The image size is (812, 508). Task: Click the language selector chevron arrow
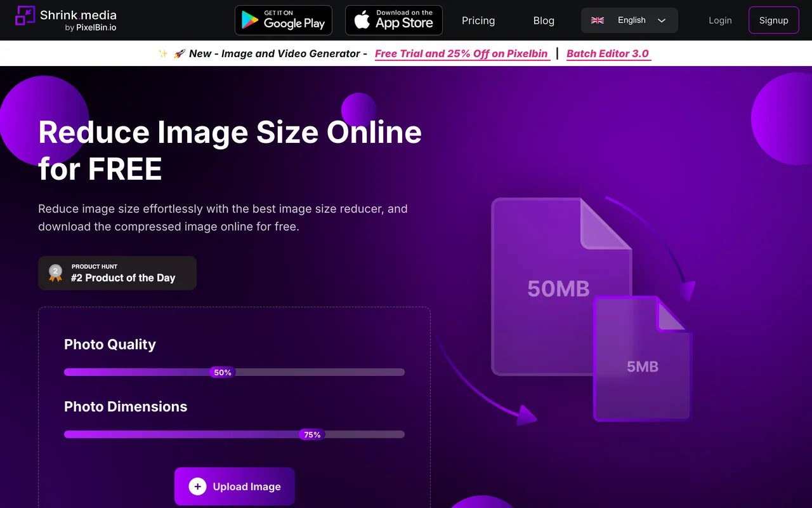662,20
